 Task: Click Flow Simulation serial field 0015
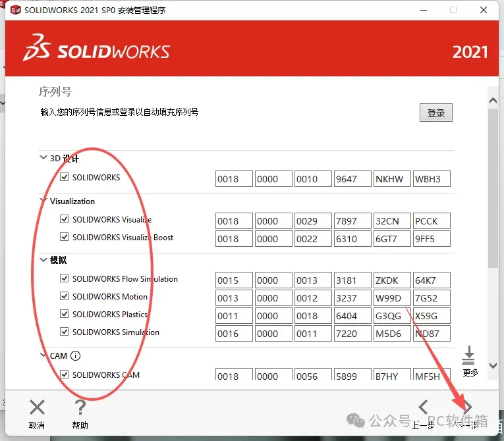(x=234, y=280)
